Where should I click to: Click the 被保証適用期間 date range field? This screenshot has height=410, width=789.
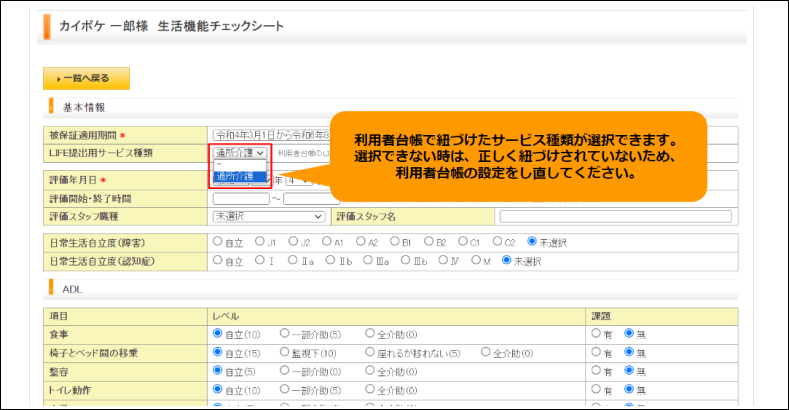272,135
